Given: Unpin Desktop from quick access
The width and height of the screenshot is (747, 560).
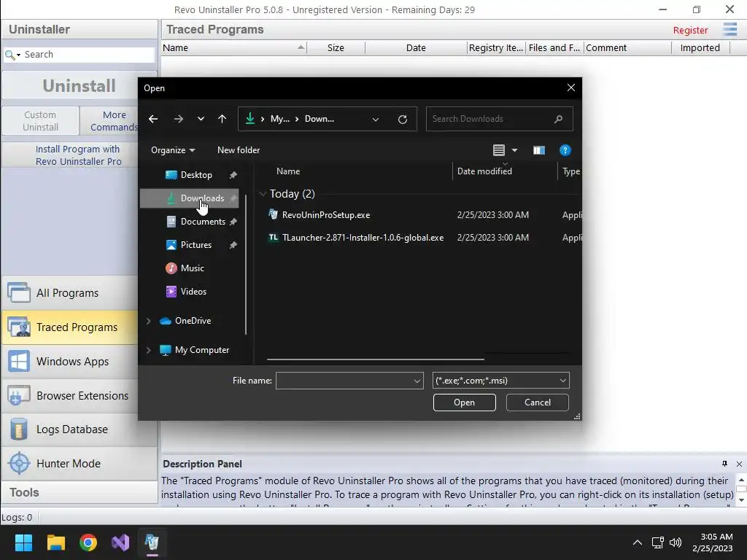Looking at the screenshot, I should click(x=233, y=175).
